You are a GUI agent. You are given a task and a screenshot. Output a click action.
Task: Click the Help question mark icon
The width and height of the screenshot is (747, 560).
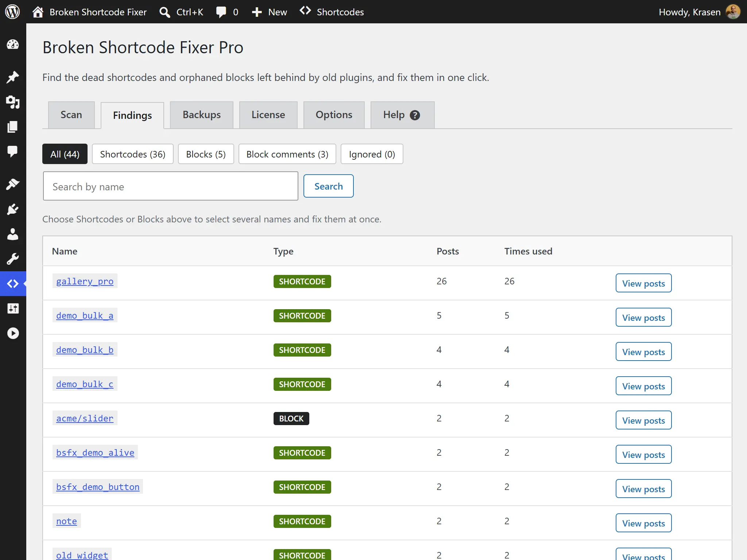pyautogui.click(x=415, y=115)
